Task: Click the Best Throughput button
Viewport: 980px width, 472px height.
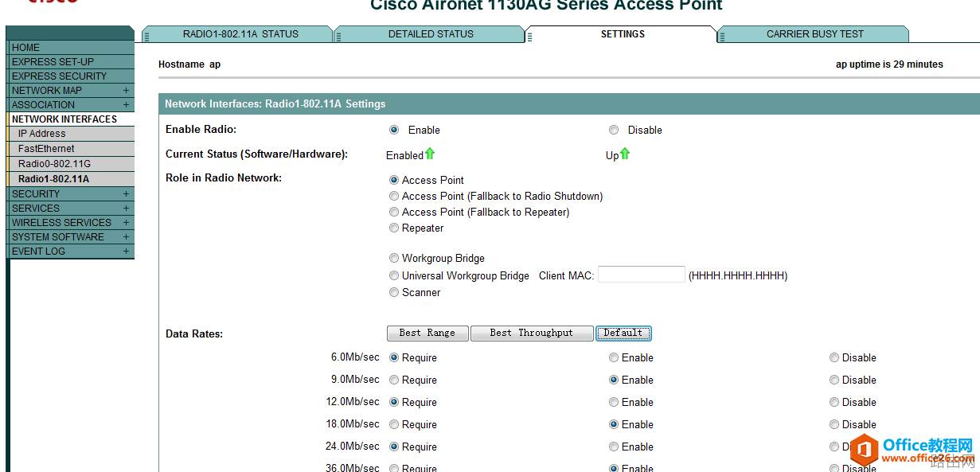Action: 532,334
